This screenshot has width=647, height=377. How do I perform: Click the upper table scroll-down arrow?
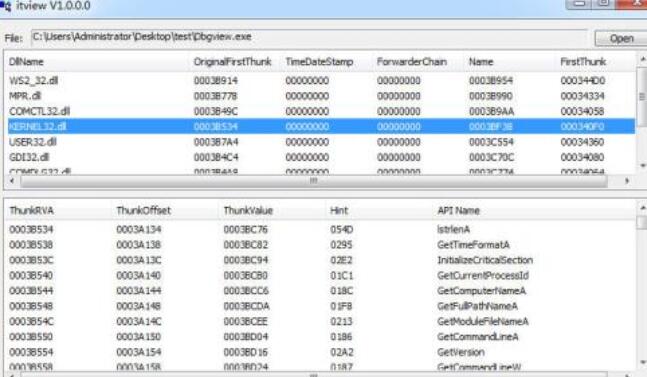pyautogui.click(x=642, y=166)
